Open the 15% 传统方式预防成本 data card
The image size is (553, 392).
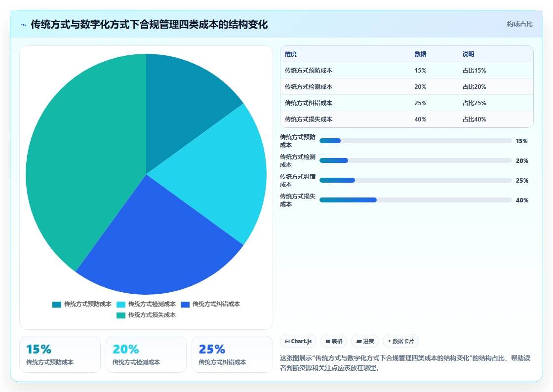(60, 354)
